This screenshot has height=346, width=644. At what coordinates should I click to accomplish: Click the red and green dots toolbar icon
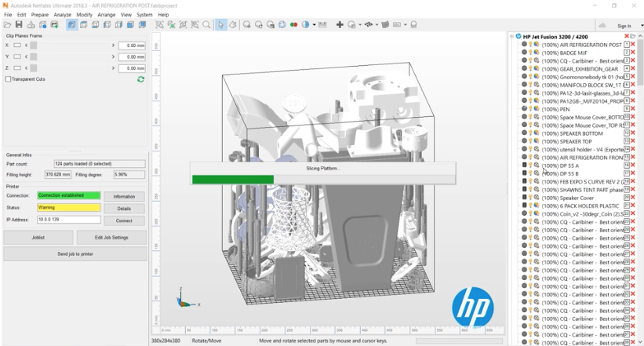click(293, 25)
